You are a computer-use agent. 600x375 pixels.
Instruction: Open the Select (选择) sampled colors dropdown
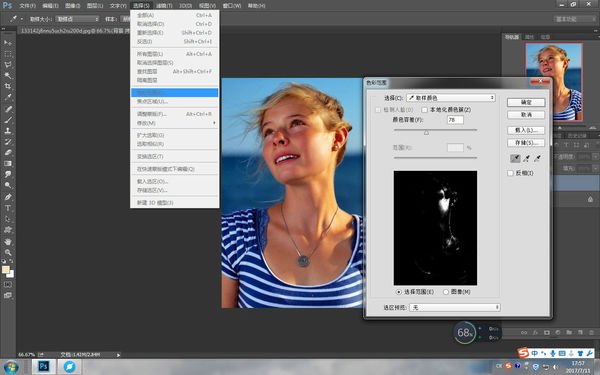(451, 98)
